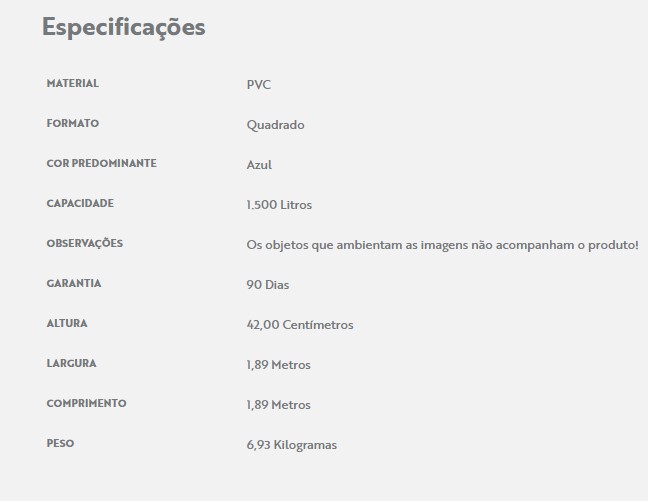Click the Especificações heading
648x501 pixels.
pyautogui.click(x=124, y=28)
